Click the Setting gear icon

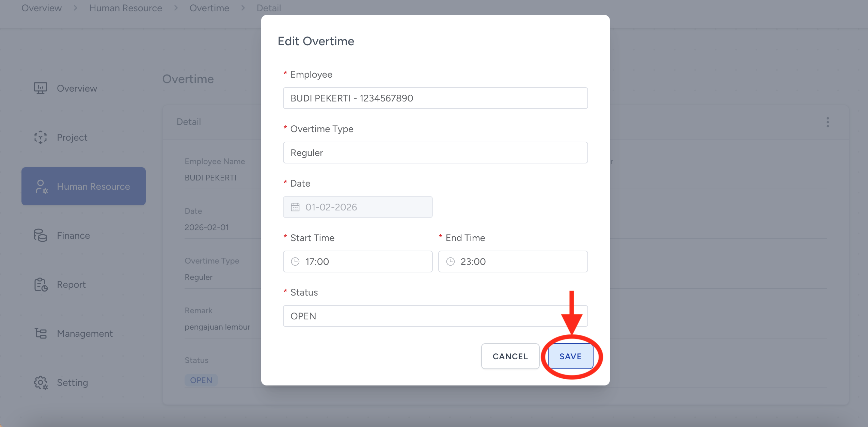click(41, 383)
